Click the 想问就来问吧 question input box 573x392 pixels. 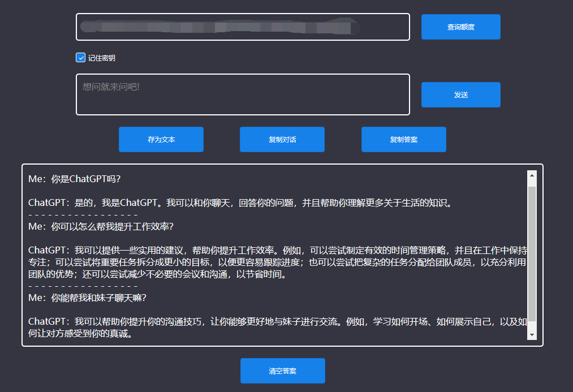(x=243, y=94)
